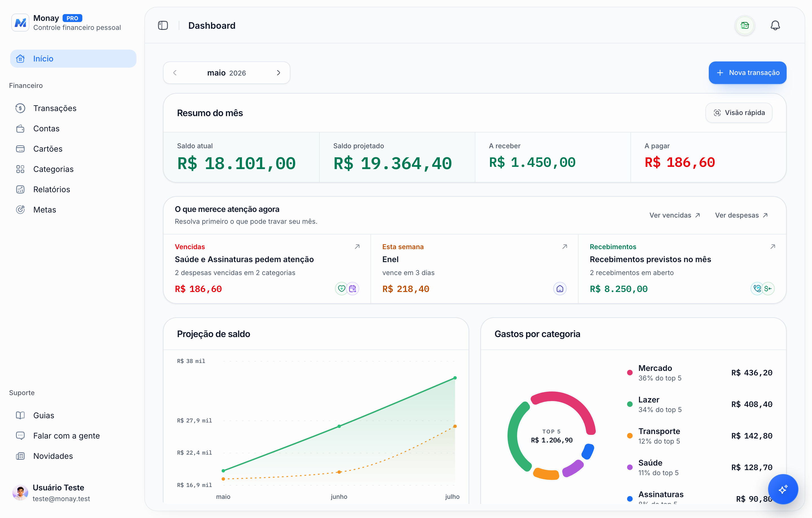Click the Nova transação button
The height and width of the screenshot is (518, 812).
pyautogui.click(x=747, y=72)
